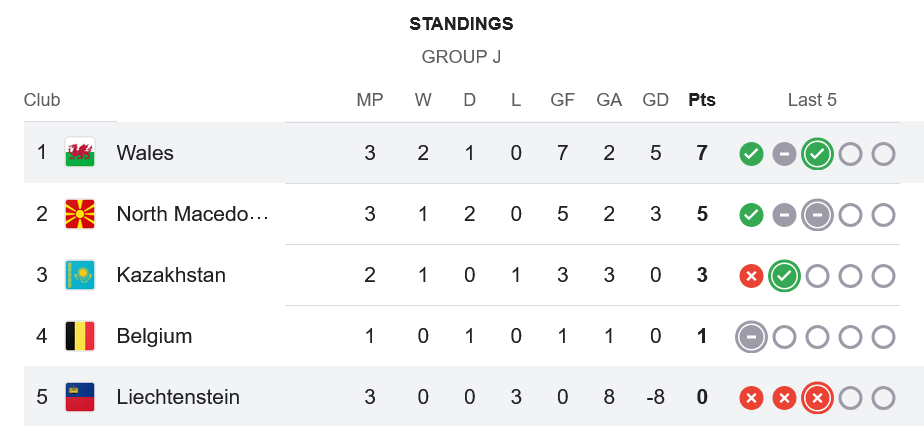Click the Wales flag icon
The height and width of the screenshot is (444, 924).
80,153
